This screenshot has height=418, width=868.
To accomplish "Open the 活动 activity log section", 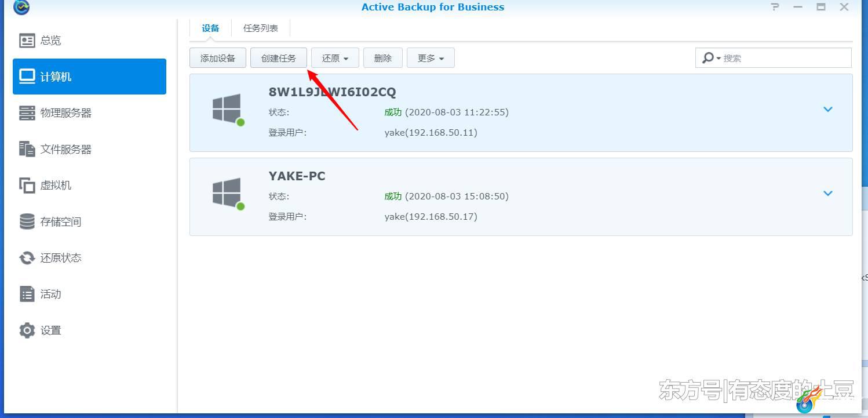I will pyautogui.click(x=89, y=294).
